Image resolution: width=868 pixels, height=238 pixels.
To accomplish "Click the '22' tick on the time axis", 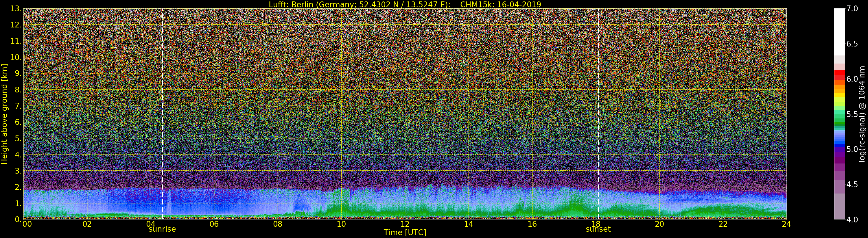I will click(723, 224).
